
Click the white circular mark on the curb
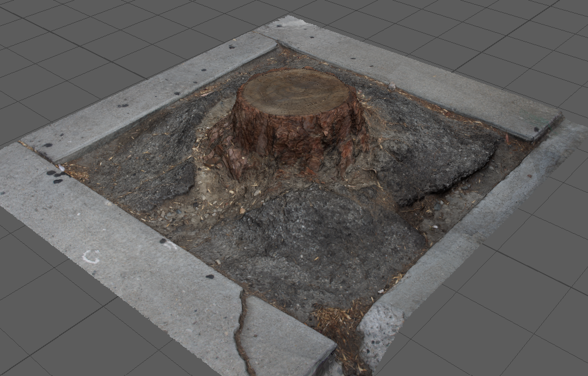(x=90, y=257)
